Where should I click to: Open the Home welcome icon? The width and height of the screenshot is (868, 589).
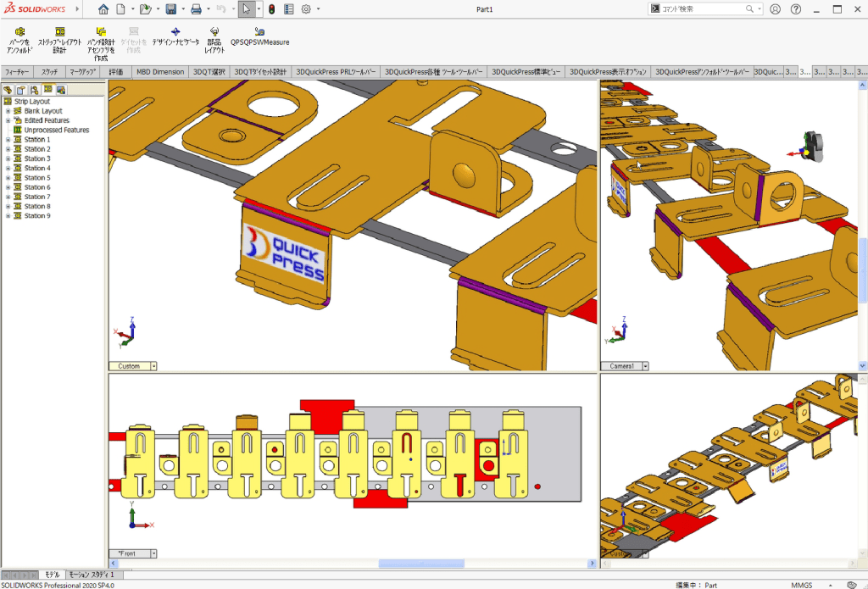coord(103,9)
